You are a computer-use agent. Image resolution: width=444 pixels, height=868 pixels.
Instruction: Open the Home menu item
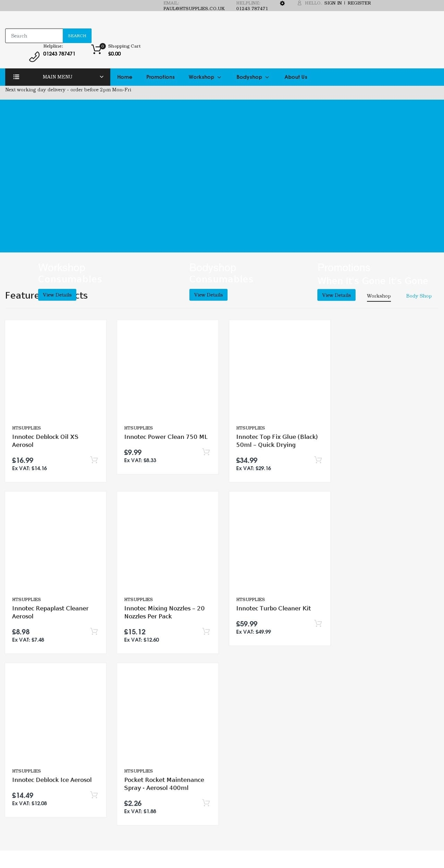coord(124,77)
